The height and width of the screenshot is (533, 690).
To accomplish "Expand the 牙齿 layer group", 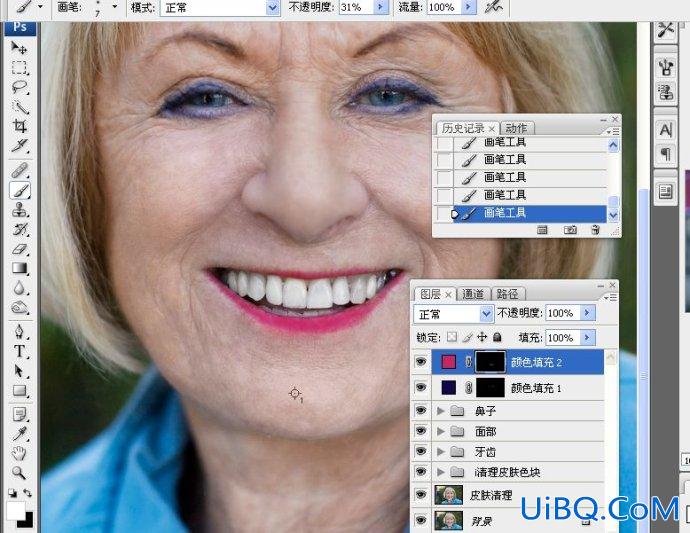I will point(440,452).
